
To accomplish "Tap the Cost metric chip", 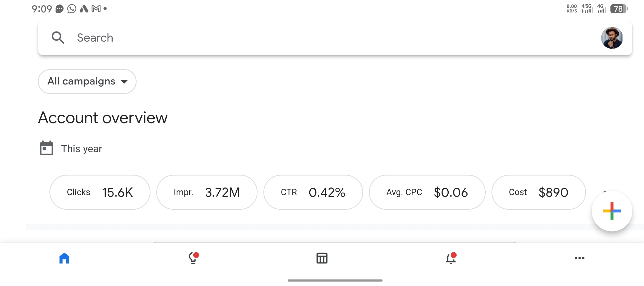I will (539, 192).
